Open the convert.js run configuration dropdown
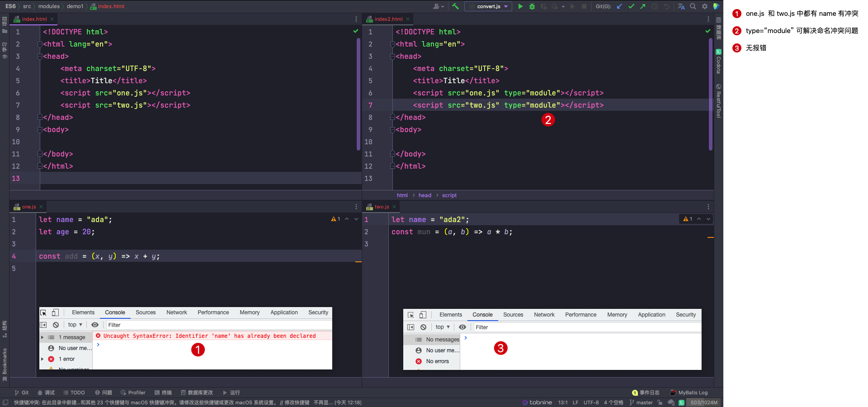Screen dimensions: 868x407 pyautogui.click(x=489, y=6)
